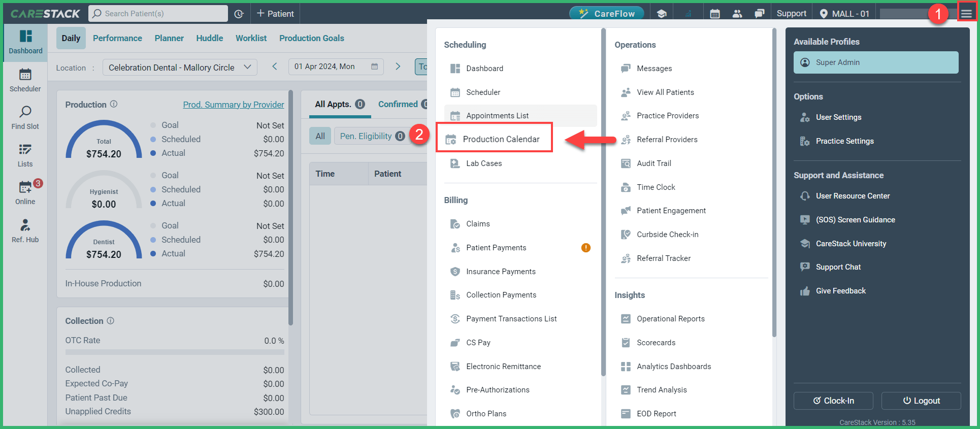Click Support in the top bar
Image resolution: width=980 pixels, height=429 pixels.
coord(792,14)
